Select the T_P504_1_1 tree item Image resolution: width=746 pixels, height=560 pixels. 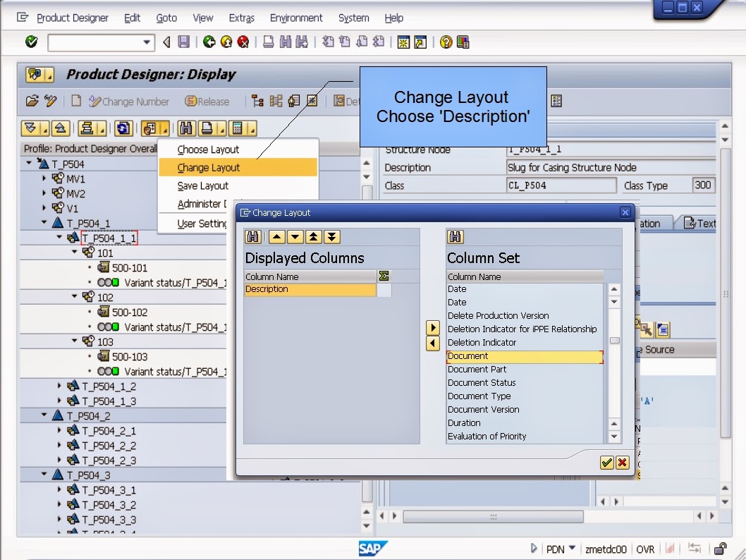109,238
